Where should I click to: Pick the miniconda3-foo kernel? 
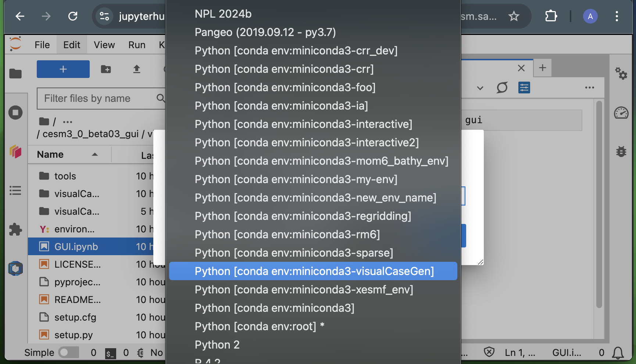313,88
